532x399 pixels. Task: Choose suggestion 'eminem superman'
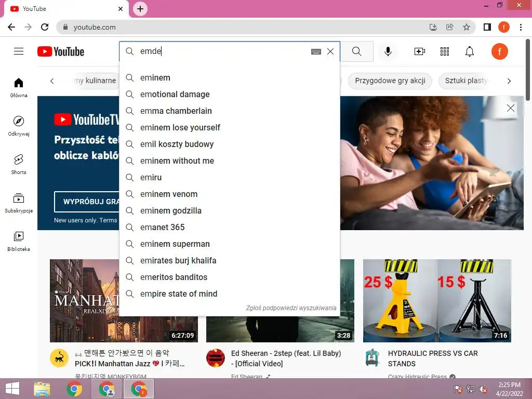pos(230,244)
